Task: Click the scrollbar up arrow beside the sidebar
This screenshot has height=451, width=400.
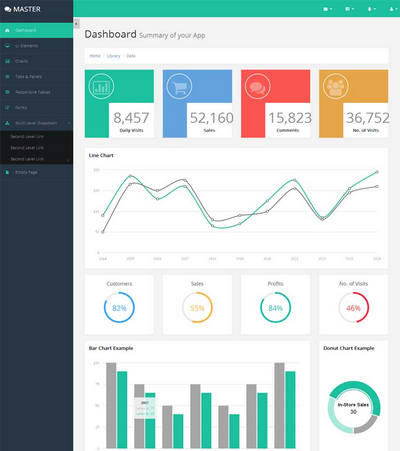Action: pyautogui.click(x=76, y=23)
